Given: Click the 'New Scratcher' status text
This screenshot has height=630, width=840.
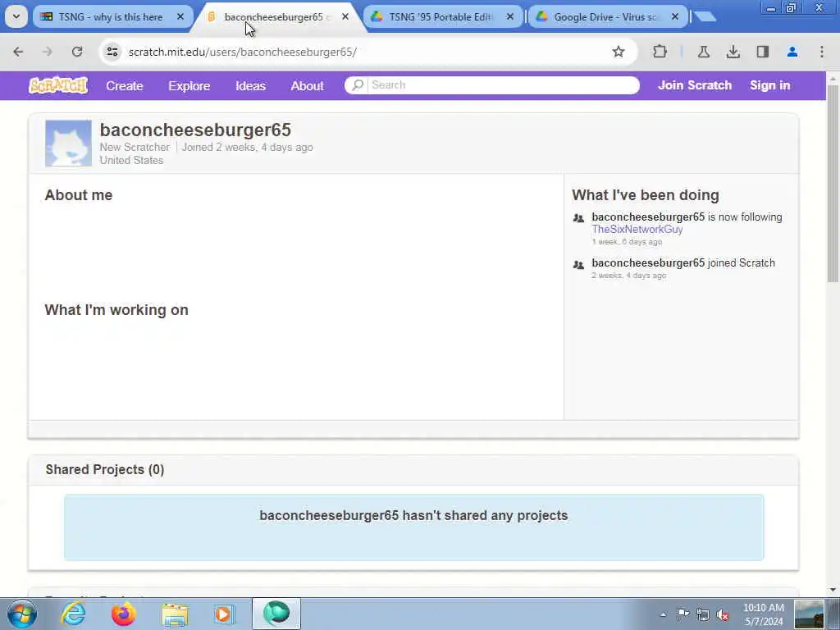Looking at the screenshot, I should [x=135, y=148].
